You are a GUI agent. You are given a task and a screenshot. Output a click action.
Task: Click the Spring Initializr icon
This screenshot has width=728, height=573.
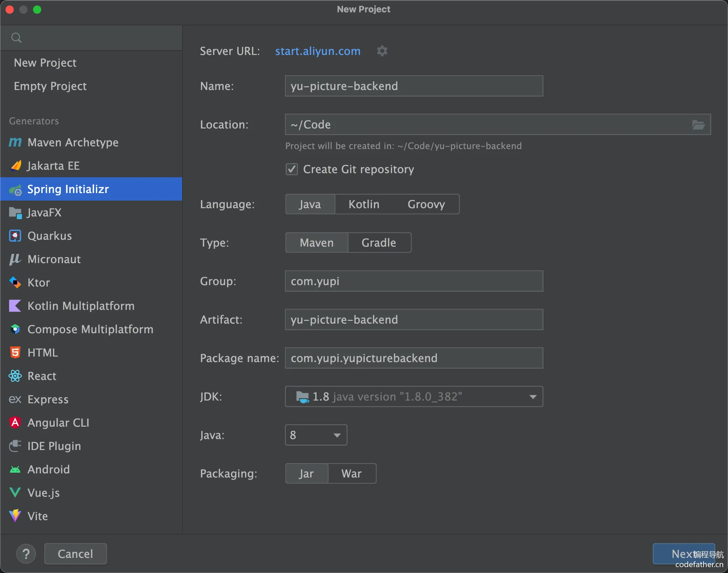(x=15, y=189)
